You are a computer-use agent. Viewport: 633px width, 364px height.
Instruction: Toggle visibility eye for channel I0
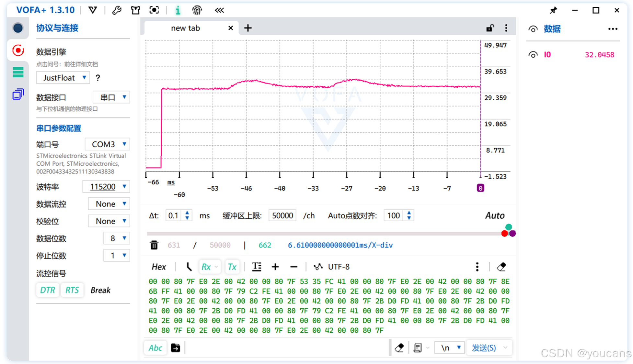point(533,55)
